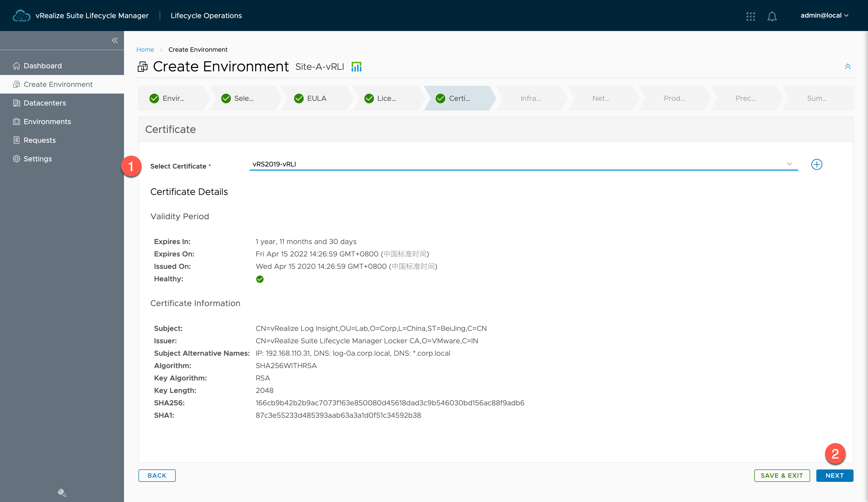Click the vRLI product bar-chart icon
Viewport: 868px width, 502px height.
[x=356, y=66]
